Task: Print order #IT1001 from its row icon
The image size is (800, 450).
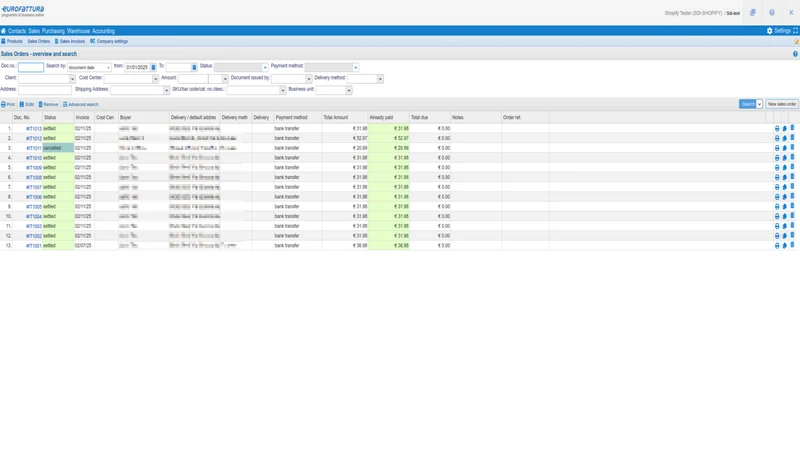Action: [777, 245]
